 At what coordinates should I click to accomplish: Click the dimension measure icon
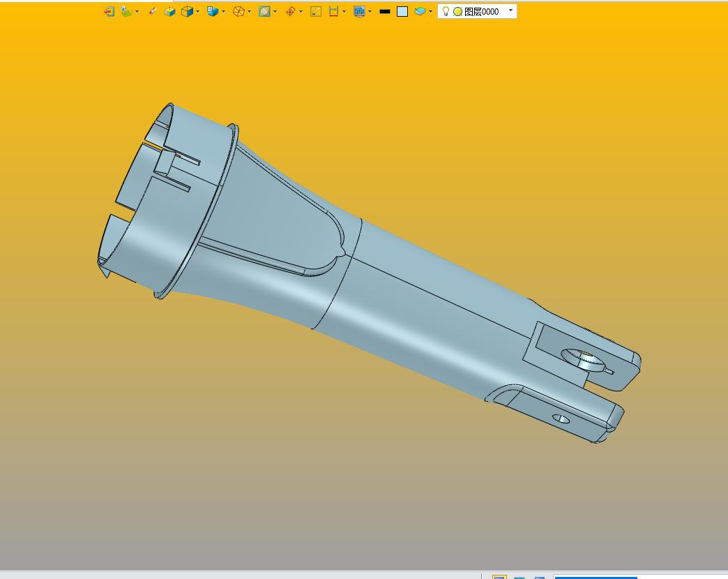[333, 12]
